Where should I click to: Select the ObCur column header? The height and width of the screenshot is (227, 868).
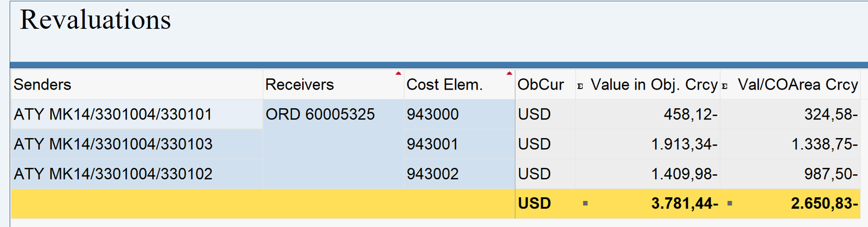[x=540, y=85]
